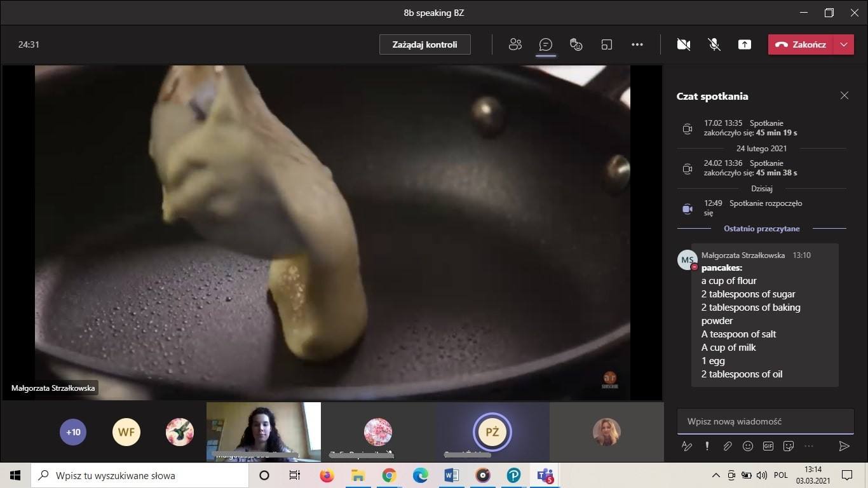Screen dimensions: 868x488
Task: Open the share content tray
Action: [x=745, y=44]
